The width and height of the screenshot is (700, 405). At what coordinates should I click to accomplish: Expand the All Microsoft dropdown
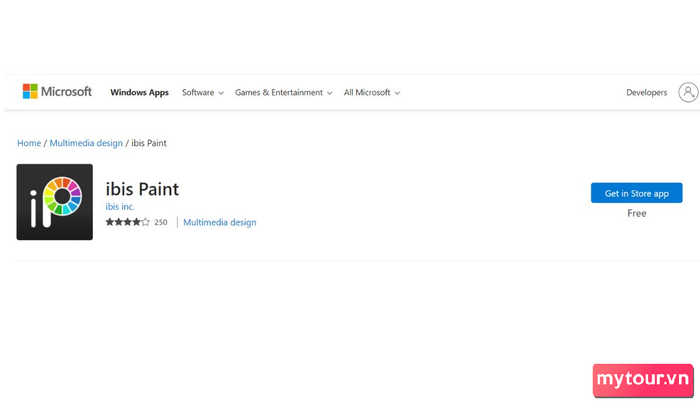(x=371, y=92)
